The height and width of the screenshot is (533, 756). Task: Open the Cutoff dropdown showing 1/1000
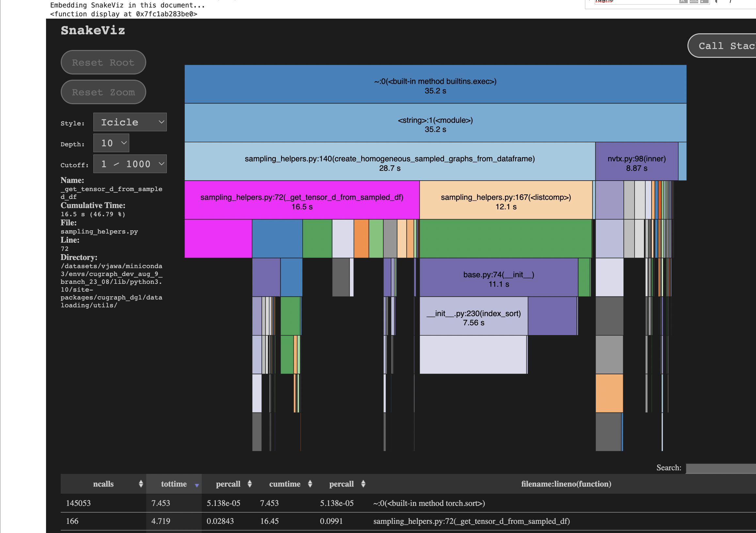point(130,164)
